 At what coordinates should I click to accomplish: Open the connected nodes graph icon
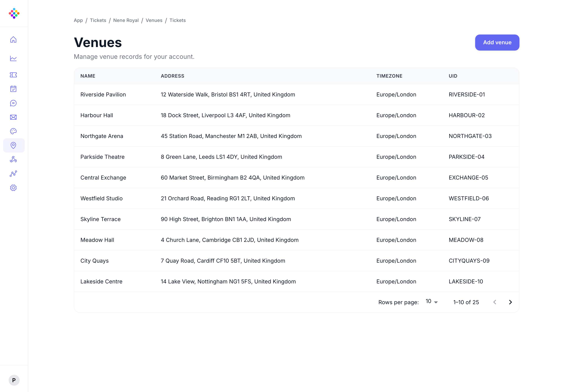click(13, 174)
